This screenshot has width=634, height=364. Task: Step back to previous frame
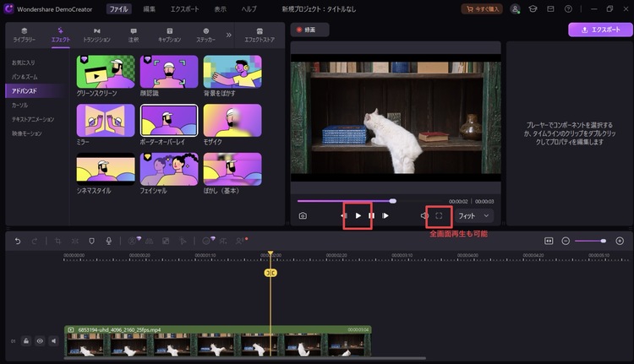(x=344, y=215)
